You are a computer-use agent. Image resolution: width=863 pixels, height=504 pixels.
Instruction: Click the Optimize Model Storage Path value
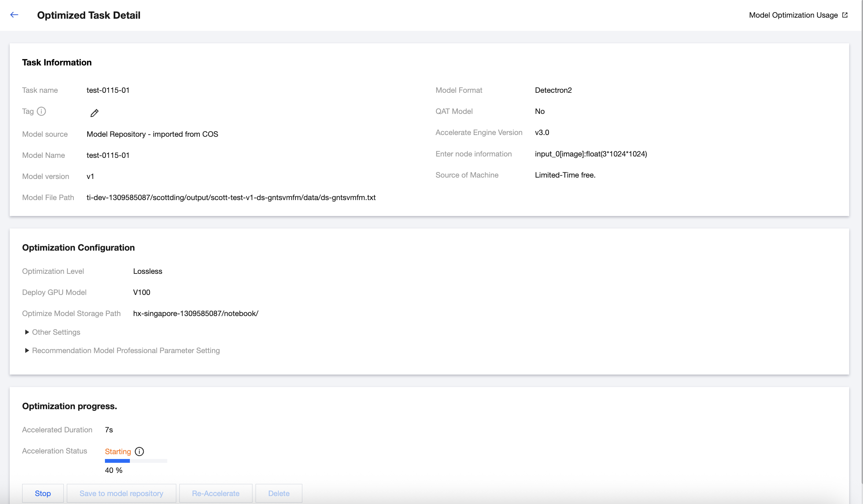(196, 313)
